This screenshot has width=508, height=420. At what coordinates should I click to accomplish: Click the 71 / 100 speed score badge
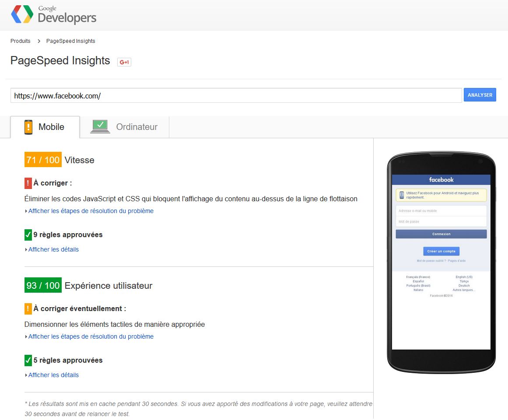point(43,160)
